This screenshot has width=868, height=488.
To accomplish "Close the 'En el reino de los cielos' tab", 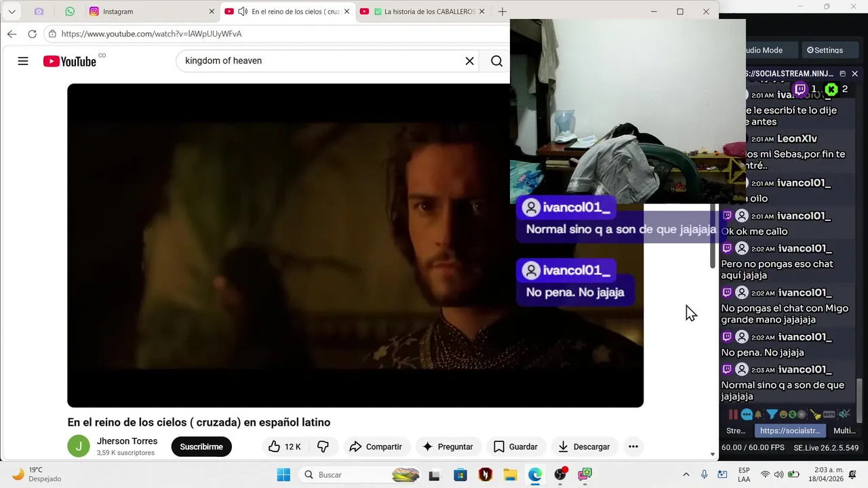I will point(347,12).
